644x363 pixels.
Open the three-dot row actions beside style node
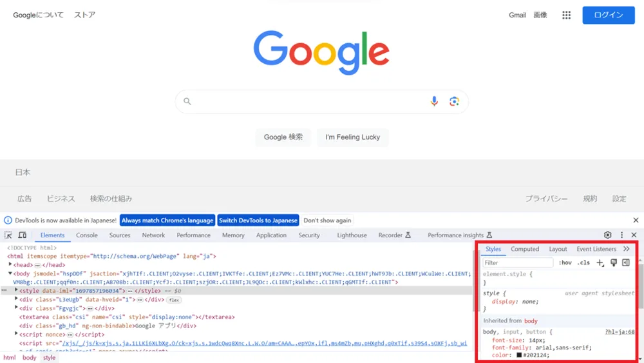click(4, 290)
